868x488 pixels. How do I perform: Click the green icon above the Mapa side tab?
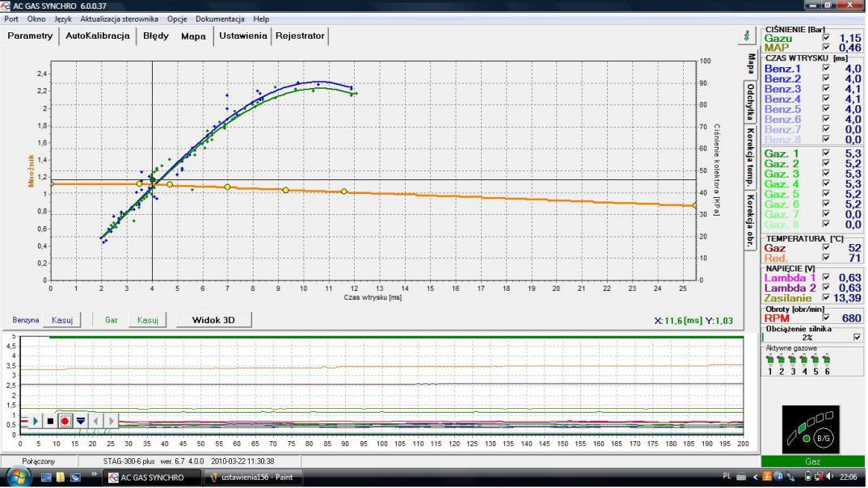[747, 36]
